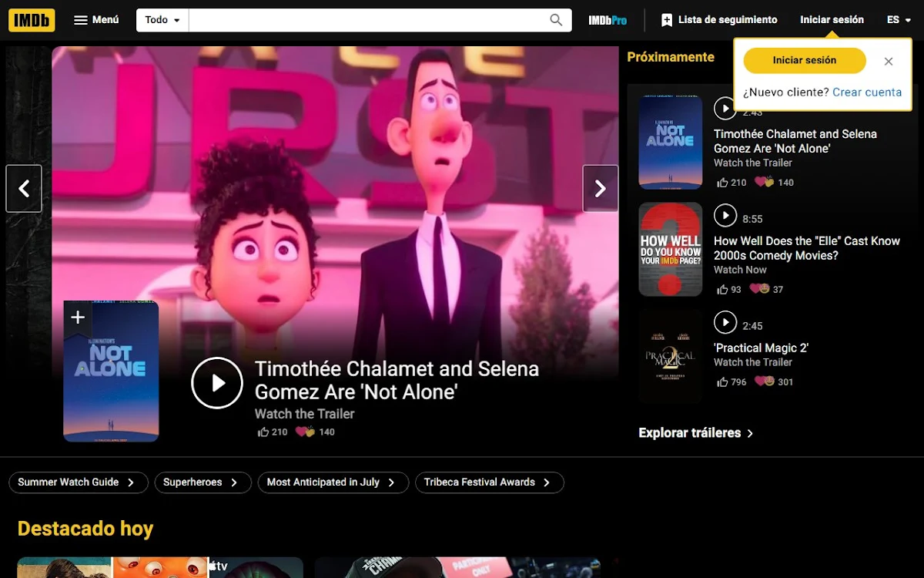Open Not Alone thumbnail in Próximamente list
924x578 pixels.
tap(671, 142)
